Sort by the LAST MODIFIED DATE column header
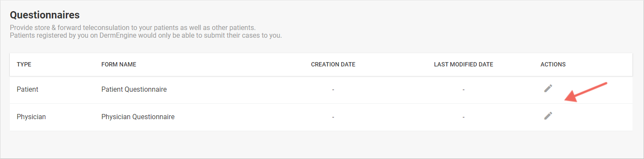This screenshot has height=159, width=644. 464,65
